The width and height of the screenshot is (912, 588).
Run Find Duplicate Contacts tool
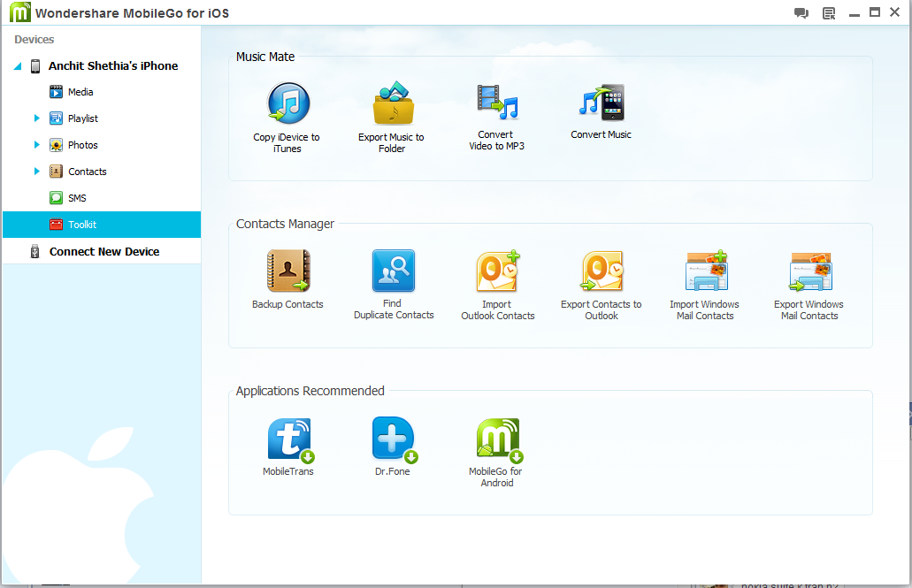[x=394, y=285]
